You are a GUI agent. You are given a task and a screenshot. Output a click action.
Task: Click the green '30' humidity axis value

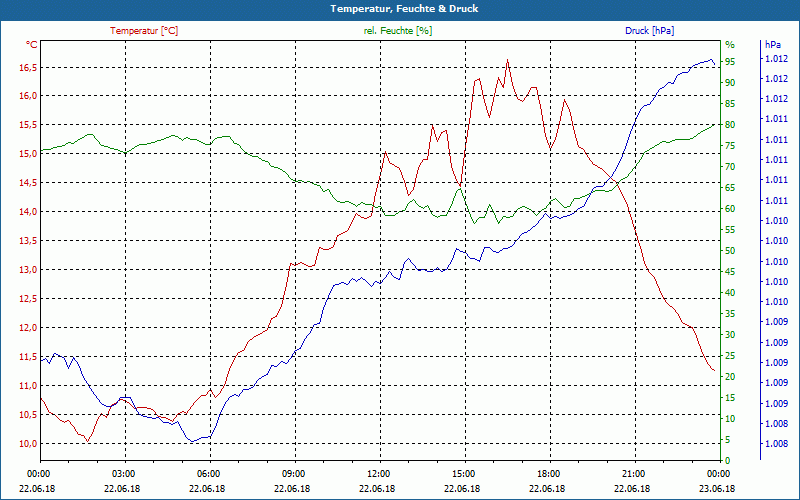[x=730, y=335]
